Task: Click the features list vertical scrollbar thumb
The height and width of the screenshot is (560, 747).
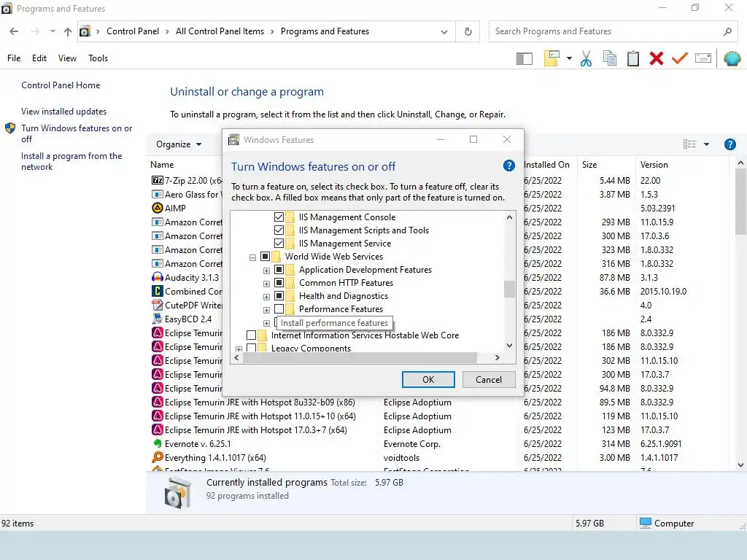Action: click(x=509, y=289)
